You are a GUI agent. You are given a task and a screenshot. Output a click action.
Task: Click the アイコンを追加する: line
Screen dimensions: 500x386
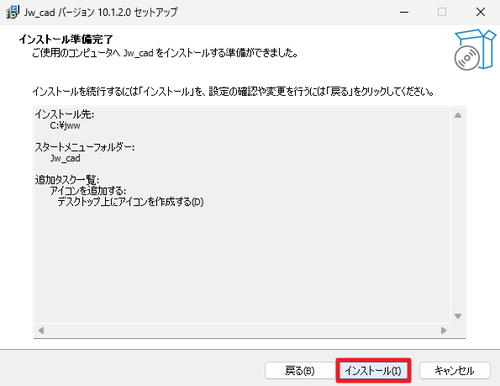point(88,191)
